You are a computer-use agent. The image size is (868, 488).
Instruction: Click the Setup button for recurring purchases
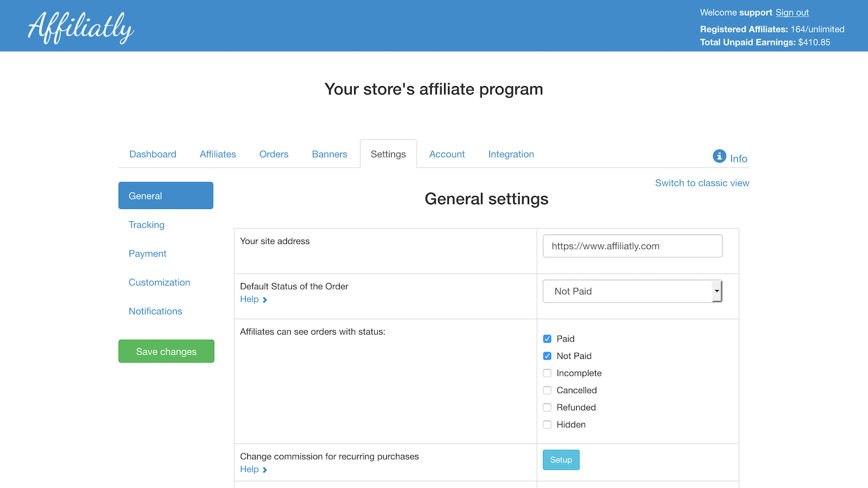click(561, 459)
